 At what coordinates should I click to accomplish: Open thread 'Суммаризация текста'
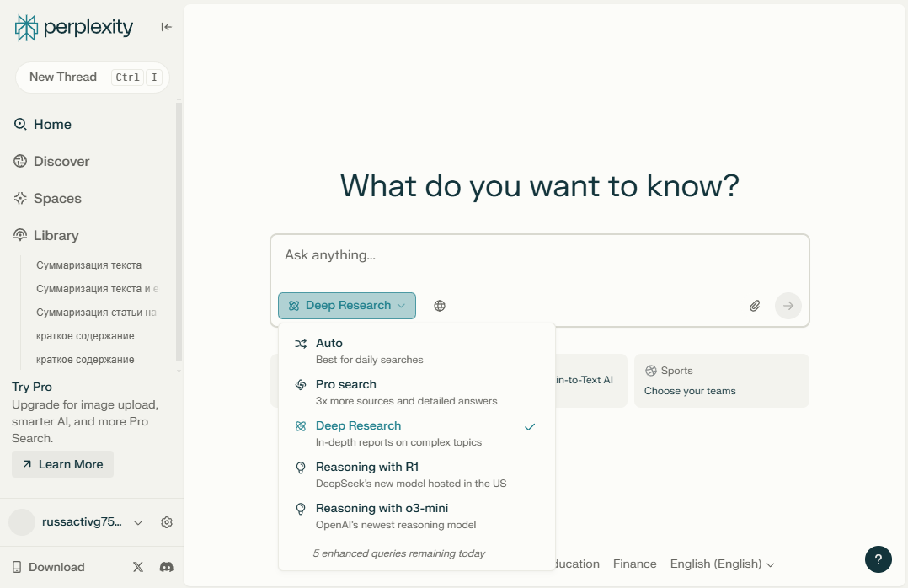(88, 265)
